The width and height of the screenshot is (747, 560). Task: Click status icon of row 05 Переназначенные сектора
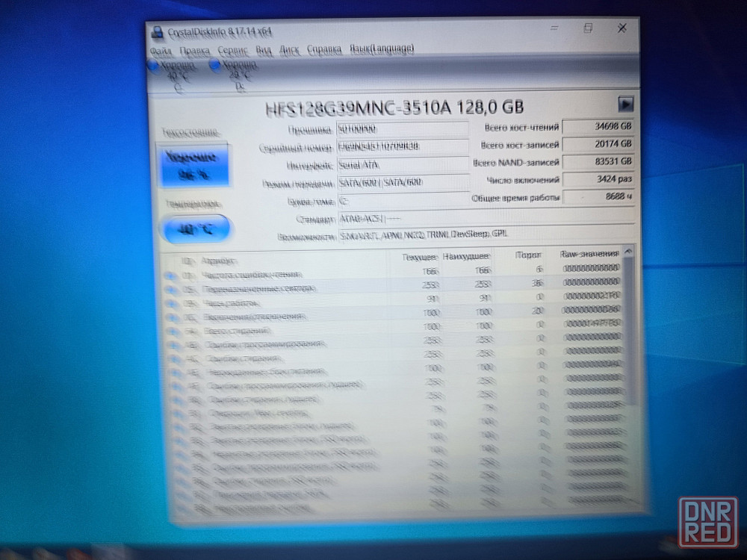click(x=172, y=289)
